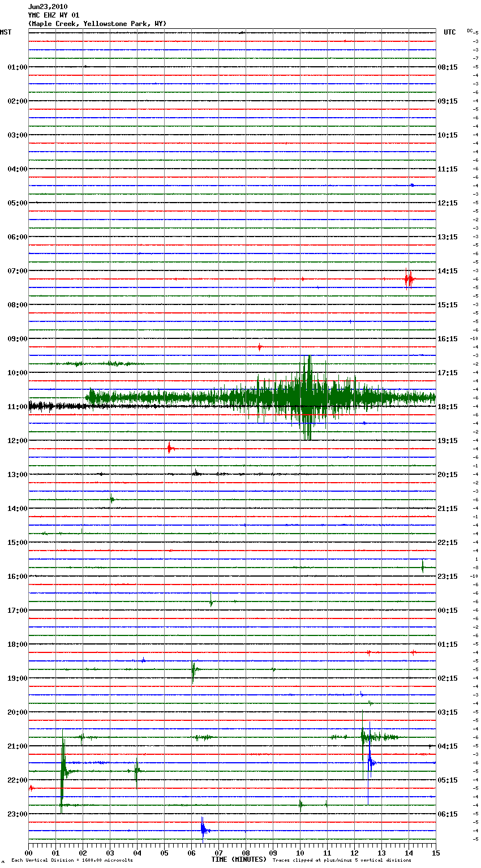481x868 pixels.
Task: Select the 10:00 MST time label
Action: tap(17, 373)
